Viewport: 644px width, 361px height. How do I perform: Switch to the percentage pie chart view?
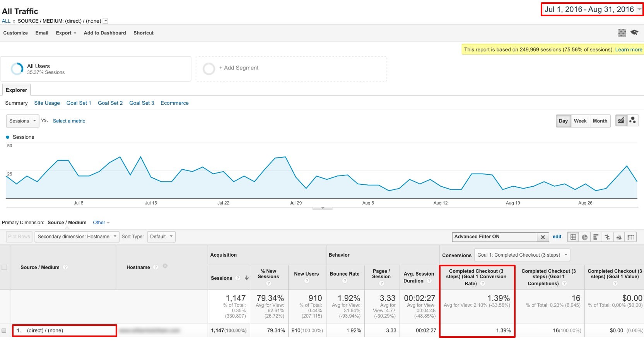(x=584, y=237)
